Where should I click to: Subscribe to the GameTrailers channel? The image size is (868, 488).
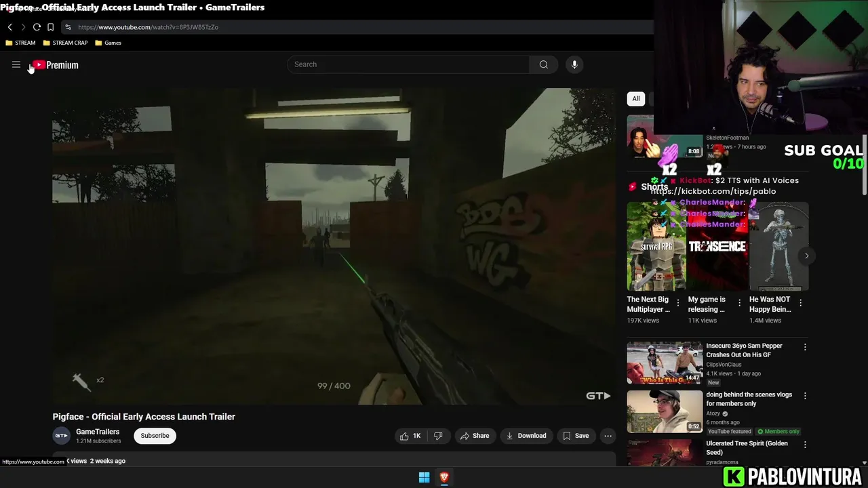point(155,436)
